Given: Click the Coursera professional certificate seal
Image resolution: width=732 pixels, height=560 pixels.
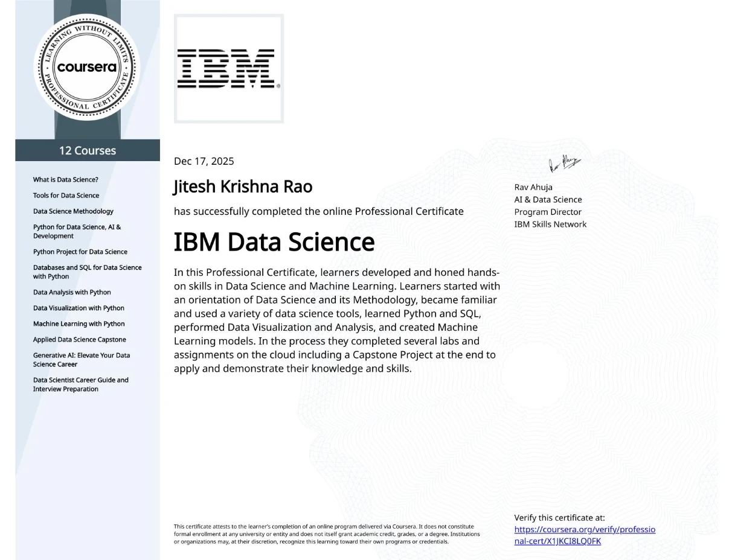Looking at the screenshot, I should pyautogui.click(x=87, y=66).
